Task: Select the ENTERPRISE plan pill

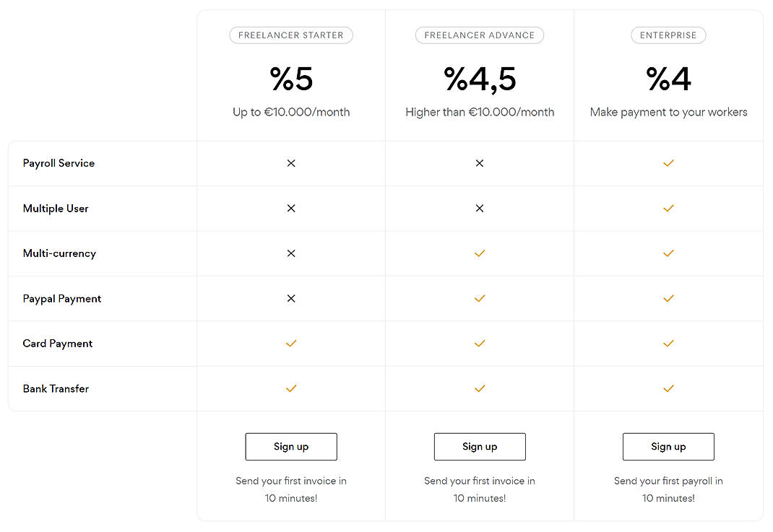Action: [668, 35]
